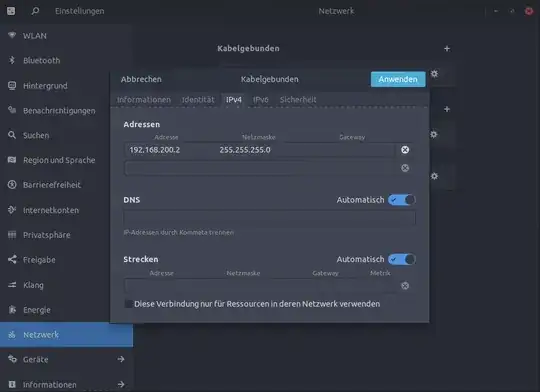The image size is (540, 392).
Task: Remove the 192.168.200.2 address row
Action: [405, 149]
